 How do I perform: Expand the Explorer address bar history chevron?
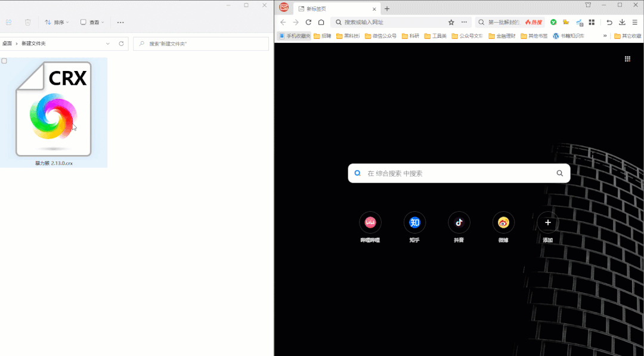point(107,44)
